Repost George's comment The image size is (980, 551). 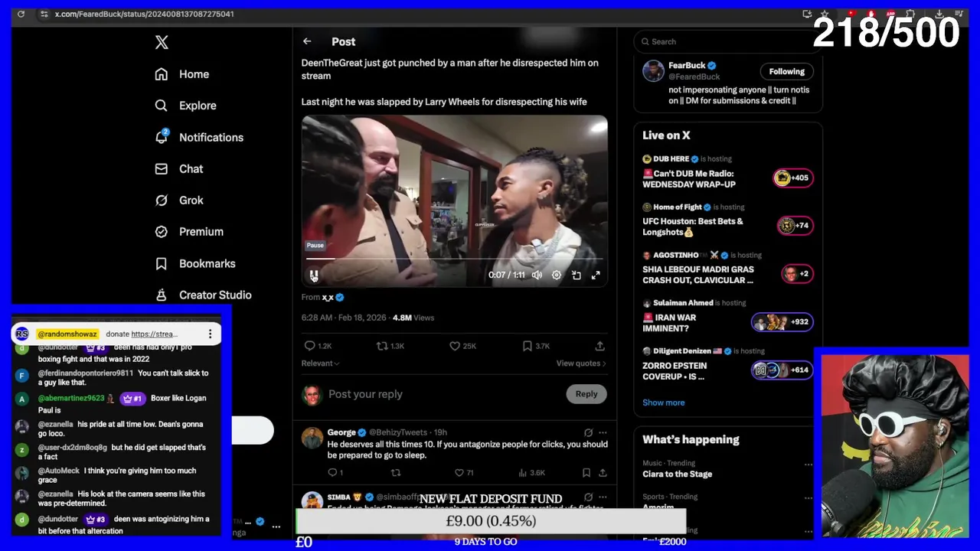point(396,473)
